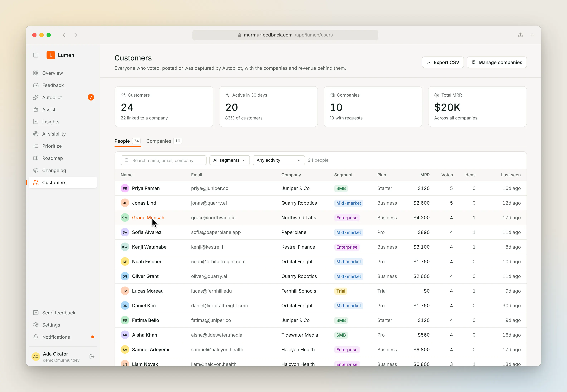
Task: Click the MRR column header
Action: (425, 175)
